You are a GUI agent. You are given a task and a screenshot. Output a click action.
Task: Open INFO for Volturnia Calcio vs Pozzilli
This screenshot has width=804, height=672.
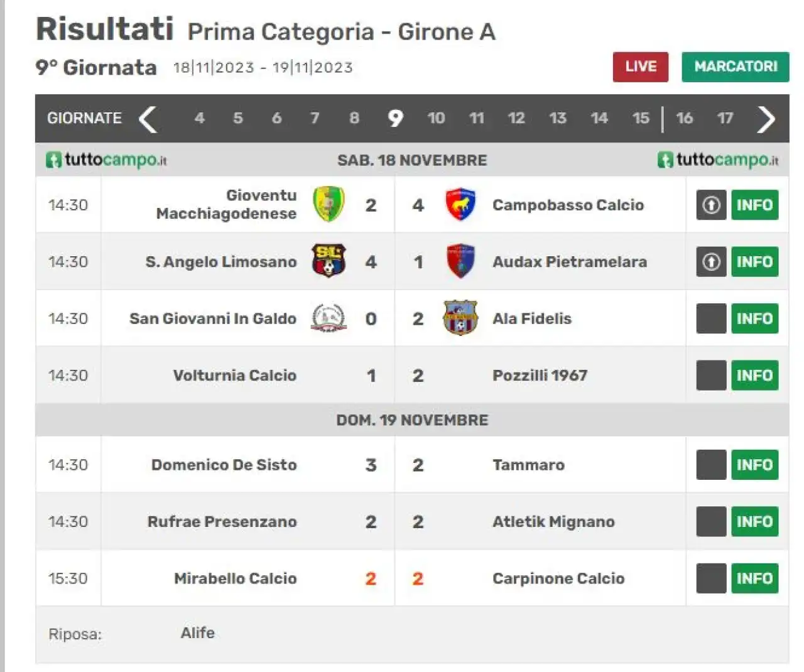(x=754, y=376)
